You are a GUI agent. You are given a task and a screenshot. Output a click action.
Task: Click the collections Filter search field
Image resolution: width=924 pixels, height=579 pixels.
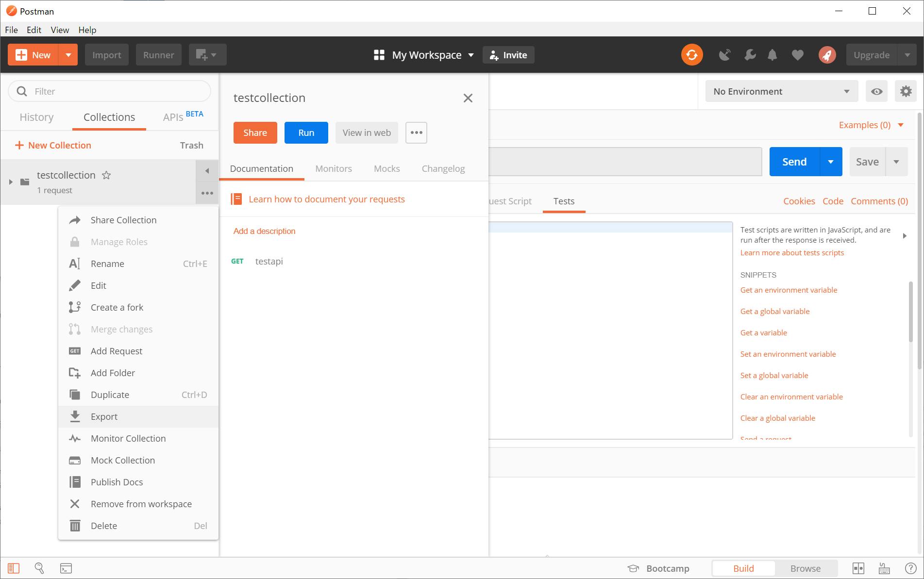coord(110,91)
